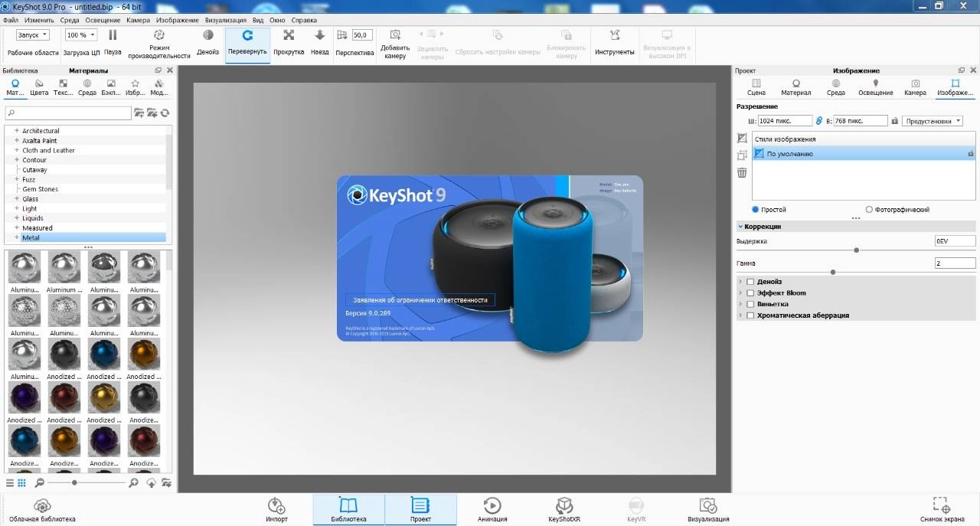Open the Предустановки resolution dropdown
The image size is (980, 526).
933,121
